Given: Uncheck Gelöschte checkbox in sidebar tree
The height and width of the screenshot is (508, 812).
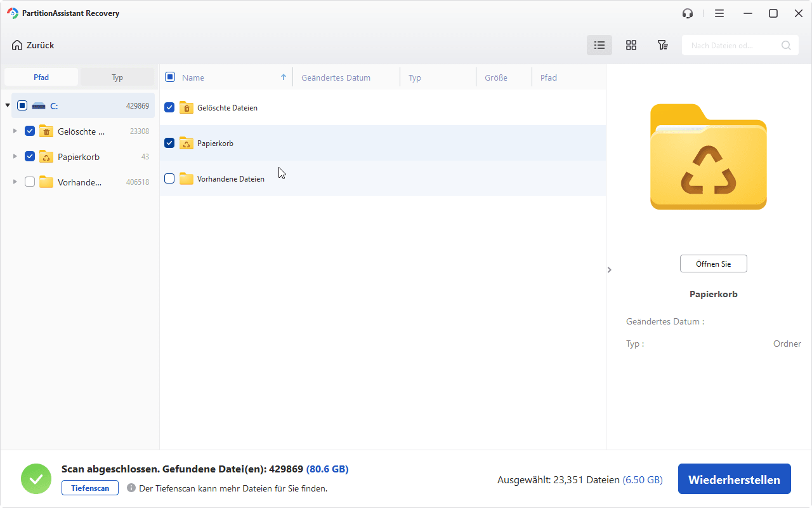Looking at the screenshot, I should click(x=30, y=131).
